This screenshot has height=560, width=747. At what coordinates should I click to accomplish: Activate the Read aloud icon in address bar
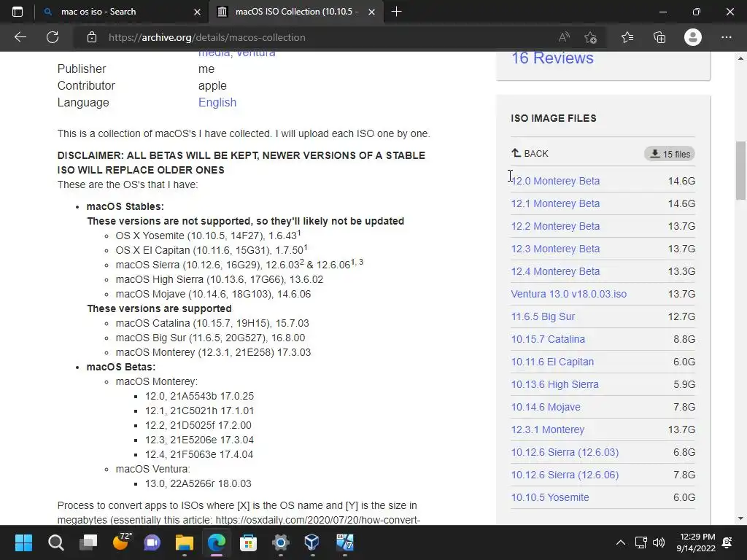click(564, 37)
